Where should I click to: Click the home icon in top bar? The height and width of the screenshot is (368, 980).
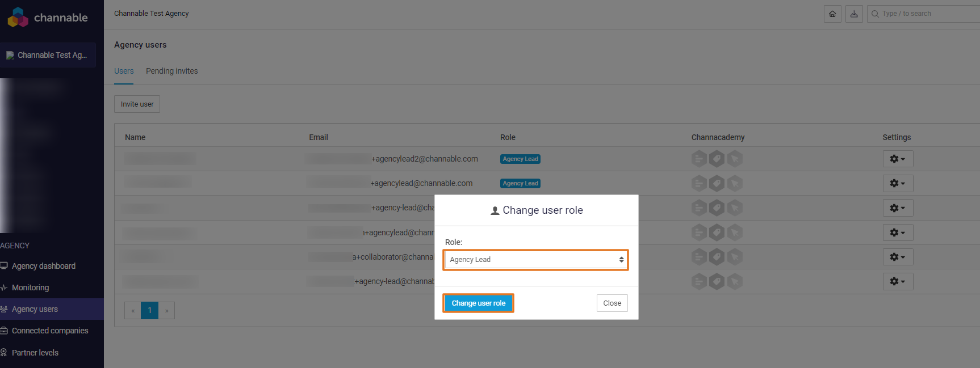832,14
